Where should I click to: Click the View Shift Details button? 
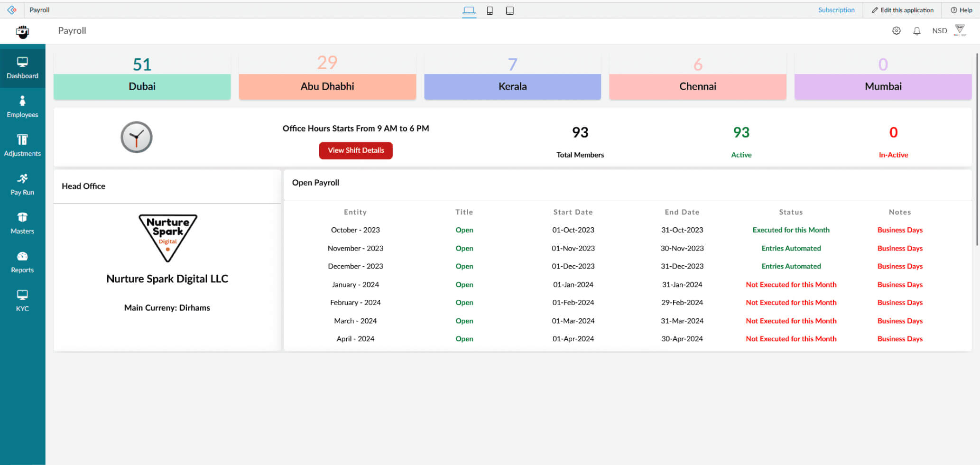point(356,150)
